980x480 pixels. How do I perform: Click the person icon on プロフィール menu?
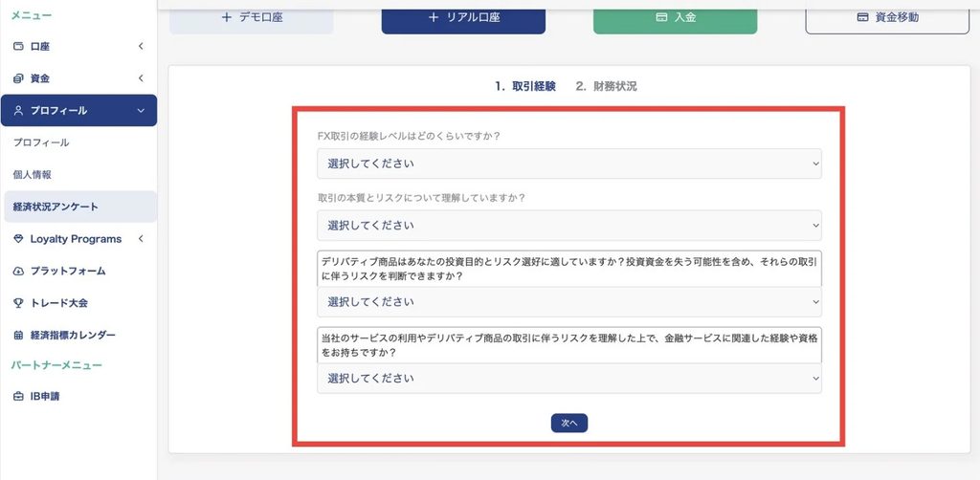18,111
